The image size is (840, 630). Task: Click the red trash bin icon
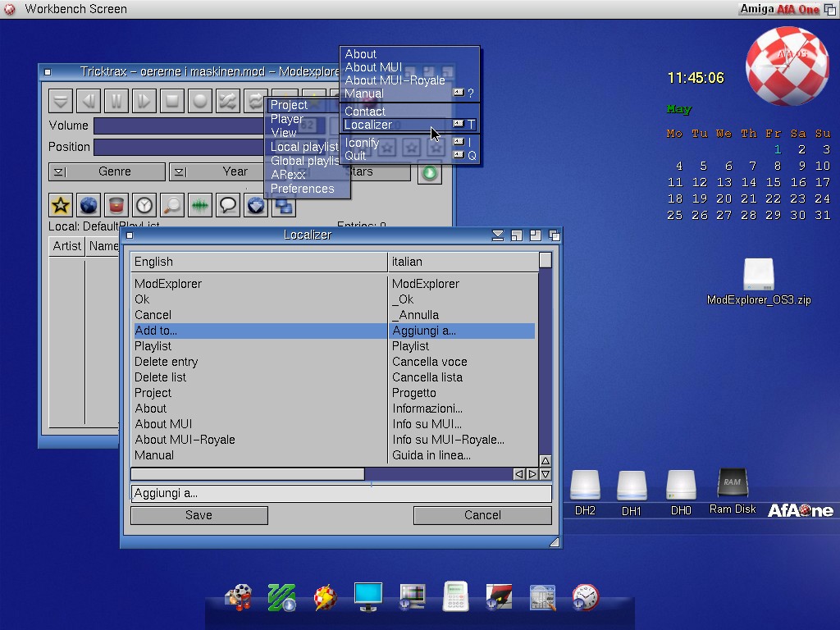116,205
